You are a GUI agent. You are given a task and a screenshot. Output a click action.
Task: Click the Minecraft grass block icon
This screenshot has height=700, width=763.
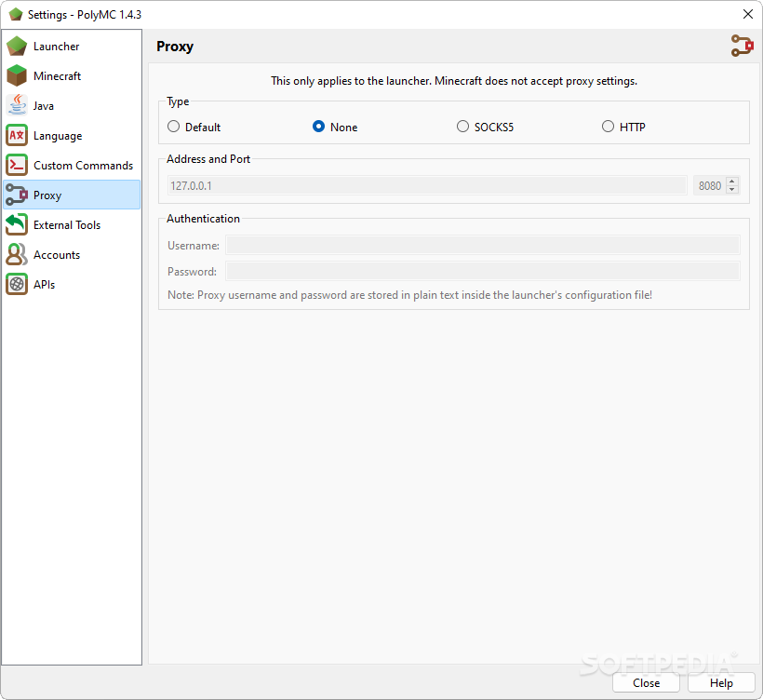(17, 76)
